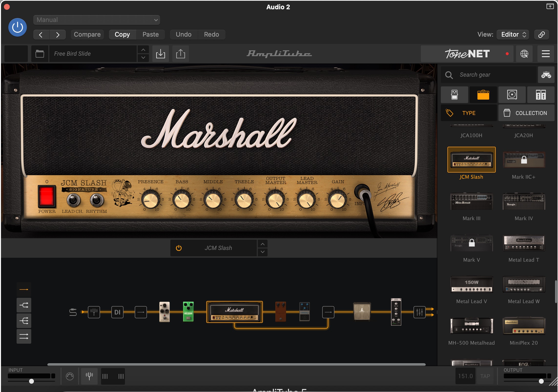Step to previous amp model up chevron

pos(263,244)
